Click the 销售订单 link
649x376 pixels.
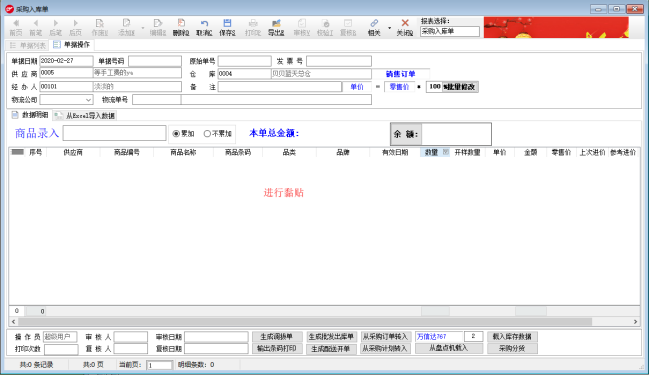tap(400, 74)
